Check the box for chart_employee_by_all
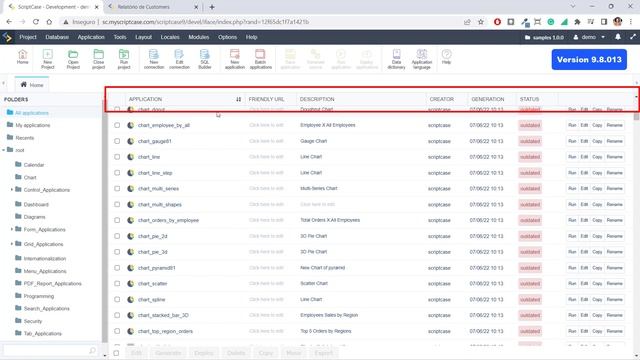This screenshot has height=360, width=640. [x=117, y=125]
